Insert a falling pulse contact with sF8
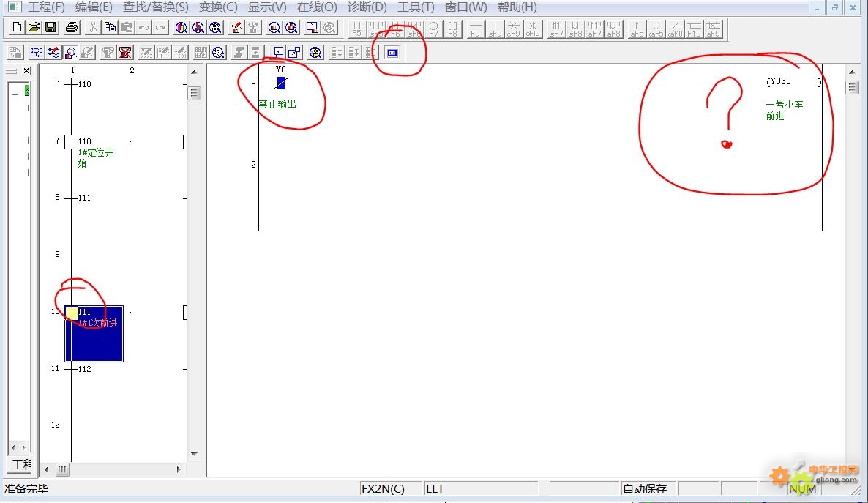Screen dimensions: 868x503 pos(576,29)
